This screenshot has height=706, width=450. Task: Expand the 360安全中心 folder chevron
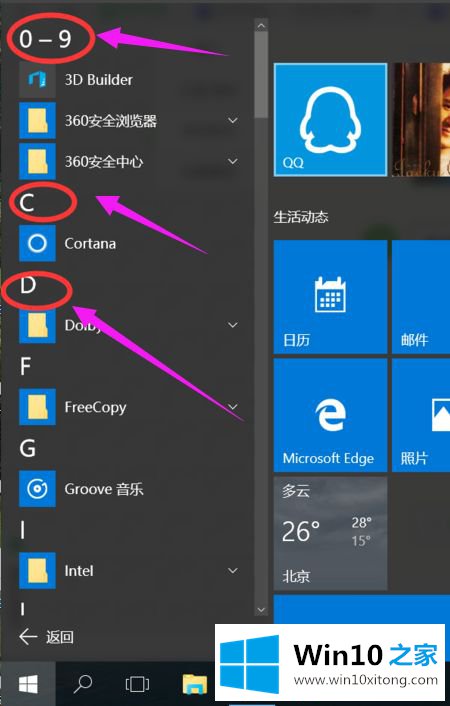(232, 161)
